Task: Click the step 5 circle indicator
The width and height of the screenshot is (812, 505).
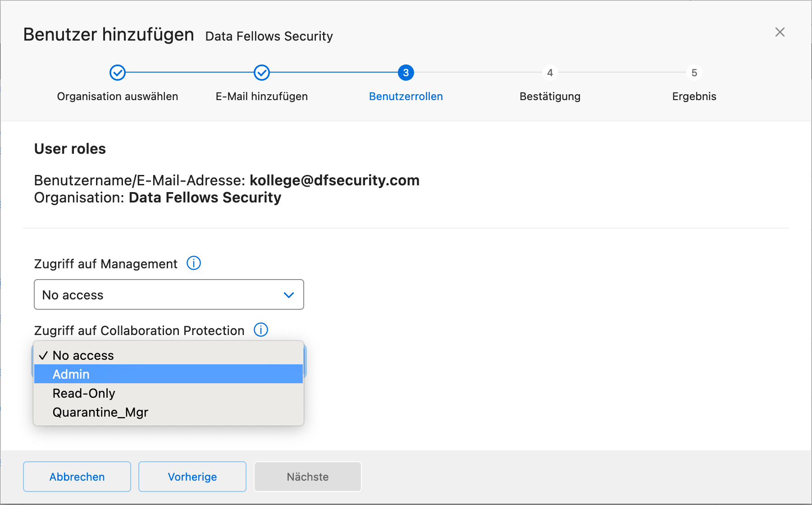Action: [694, 73]
